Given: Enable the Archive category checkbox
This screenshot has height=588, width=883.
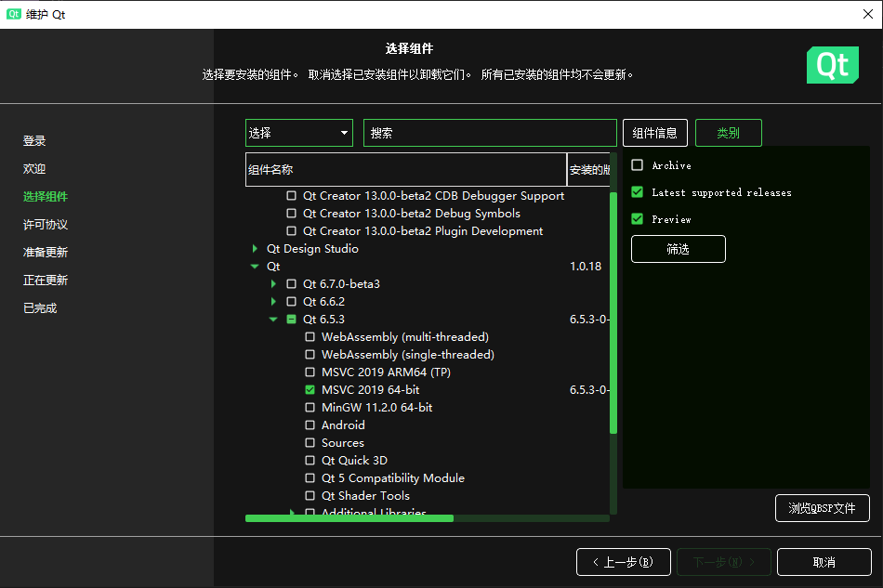Looking at the screenshot, I should pos(637,164).
